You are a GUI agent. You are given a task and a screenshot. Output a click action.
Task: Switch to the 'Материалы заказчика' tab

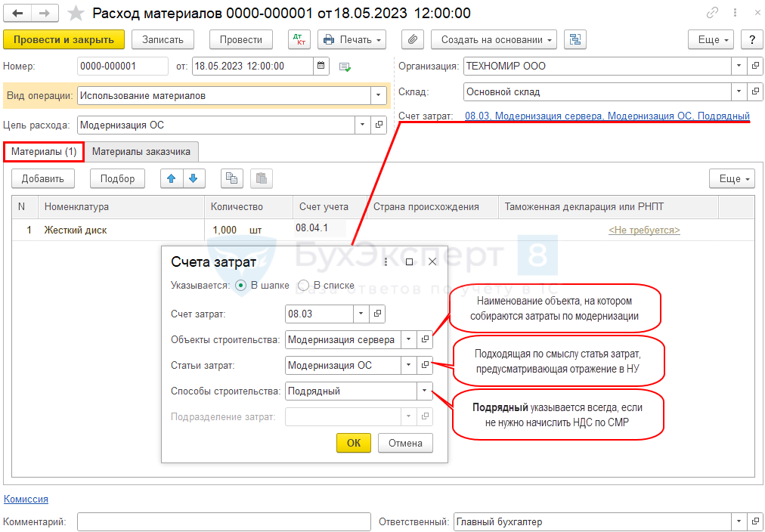pos(142,151)
